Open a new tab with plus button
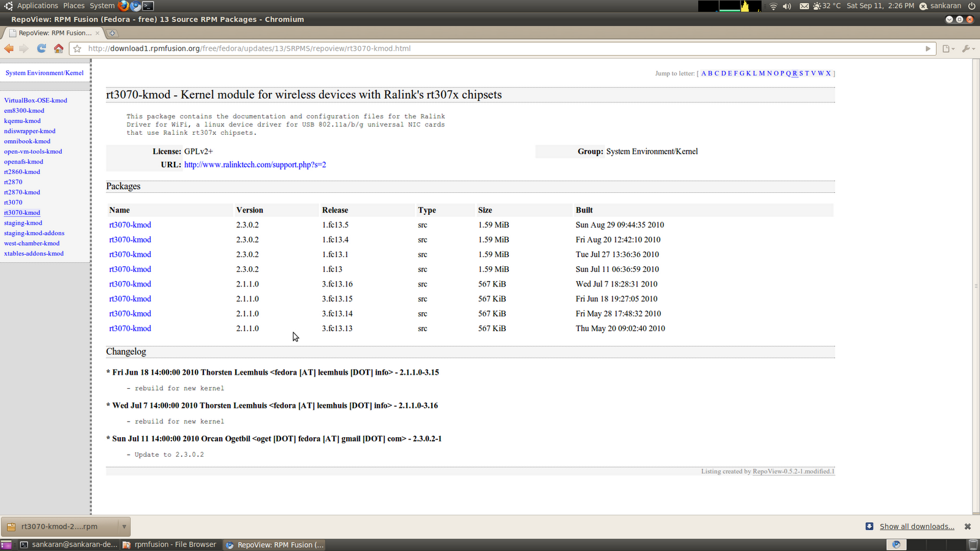The height and width of the screenshot is (551, 980). point(113,33)
